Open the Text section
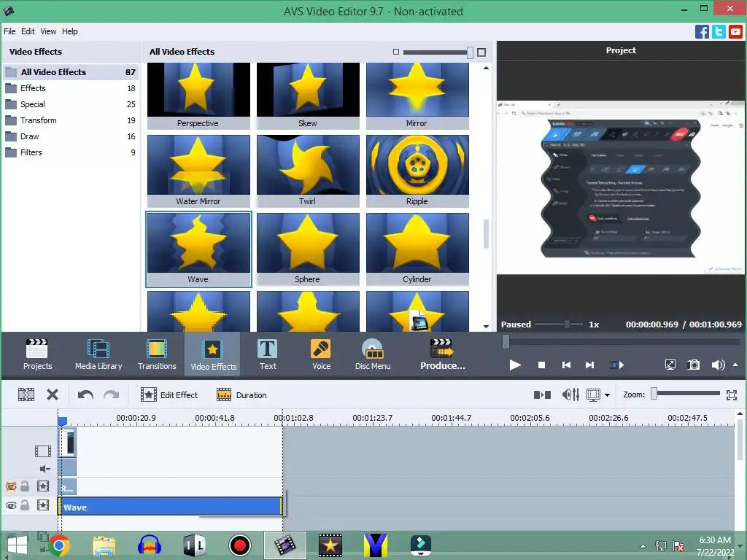The image size is (747, 560). point(268,354)
